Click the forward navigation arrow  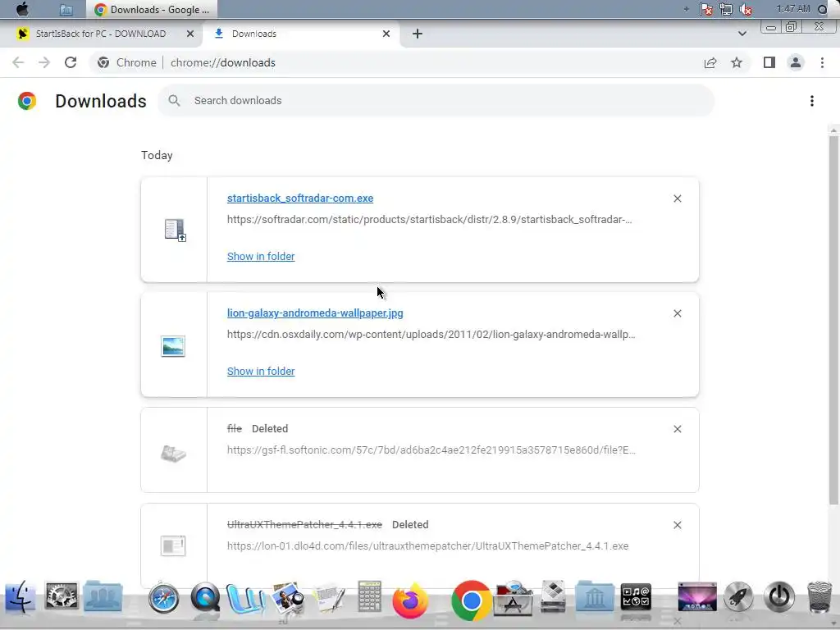point(44,62)
